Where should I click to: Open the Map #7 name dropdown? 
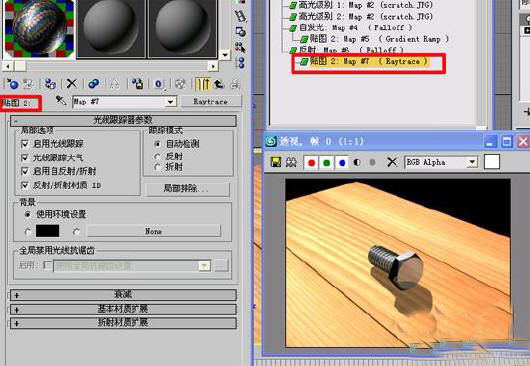pos(171,102)
